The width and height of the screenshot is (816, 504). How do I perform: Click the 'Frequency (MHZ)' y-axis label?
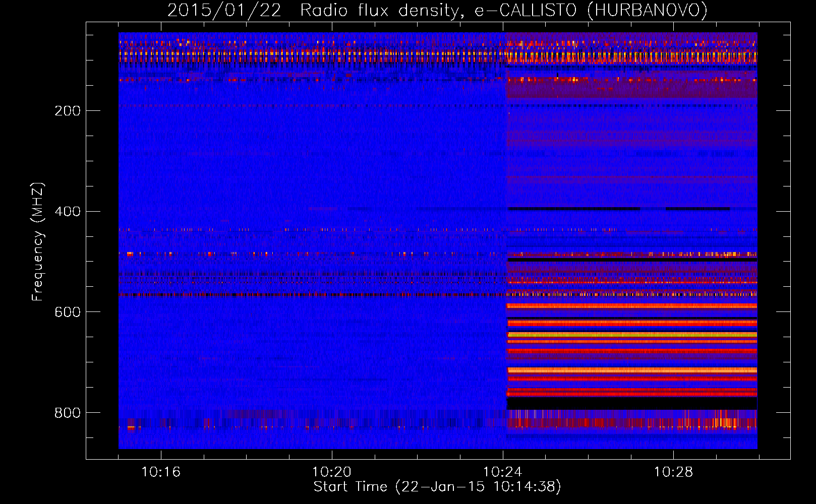[38, 242]
